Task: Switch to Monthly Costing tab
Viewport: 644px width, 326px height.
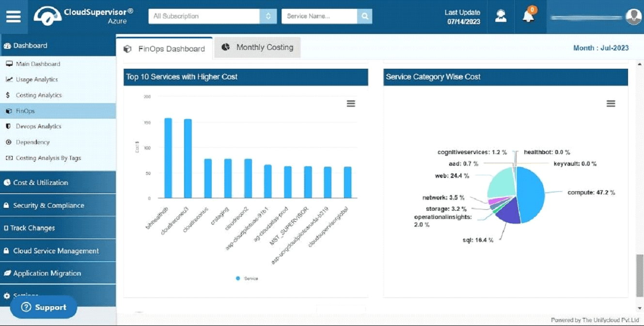Action: point(257,47)
